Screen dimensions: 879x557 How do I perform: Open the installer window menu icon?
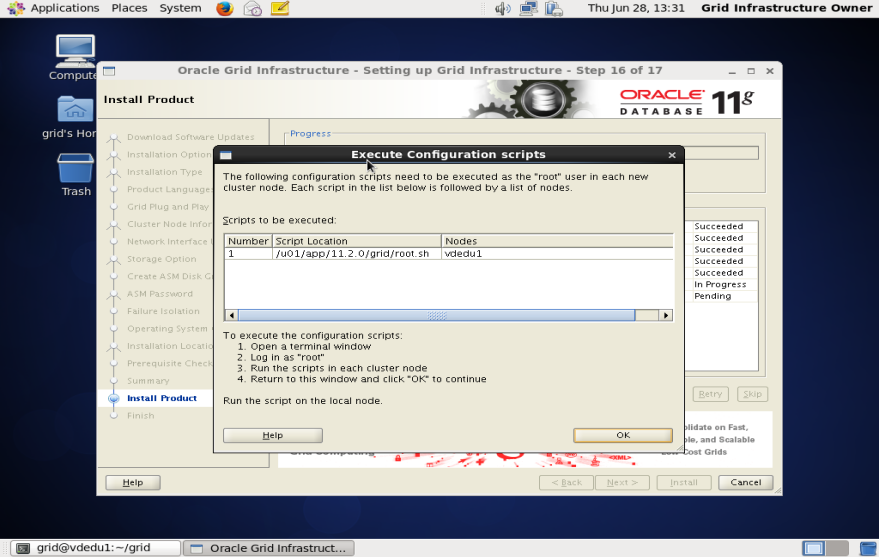(x=109, y=71)
